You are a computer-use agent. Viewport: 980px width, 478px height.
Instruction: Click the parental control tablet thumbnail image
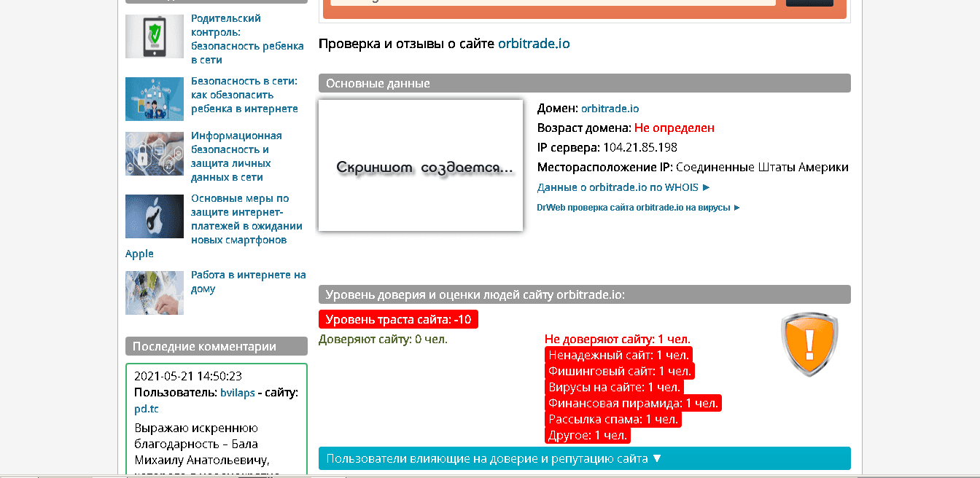click(154, 36)
